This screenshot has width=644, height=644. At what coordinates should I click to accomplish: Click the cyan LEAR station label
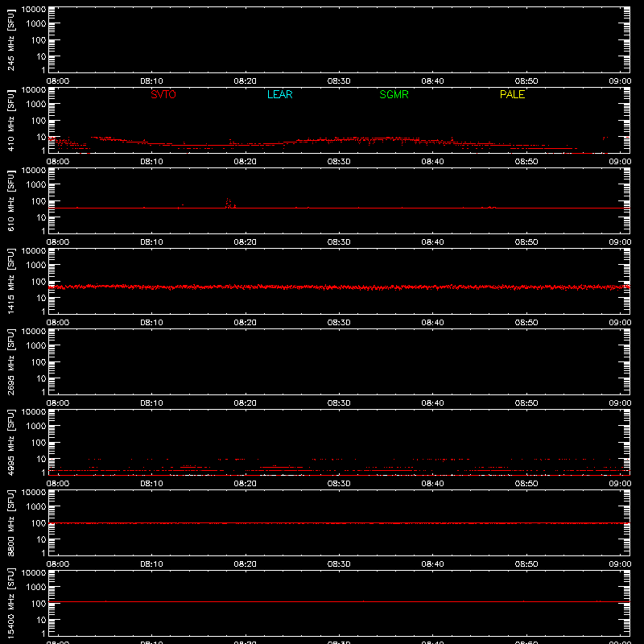pos(279,94)
